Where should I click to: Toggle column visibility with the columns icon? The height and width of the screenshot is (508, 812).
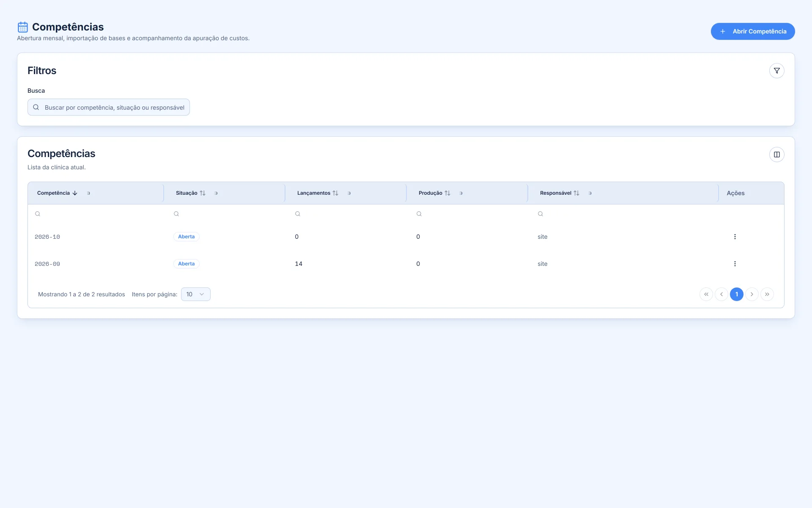(776, 155)
